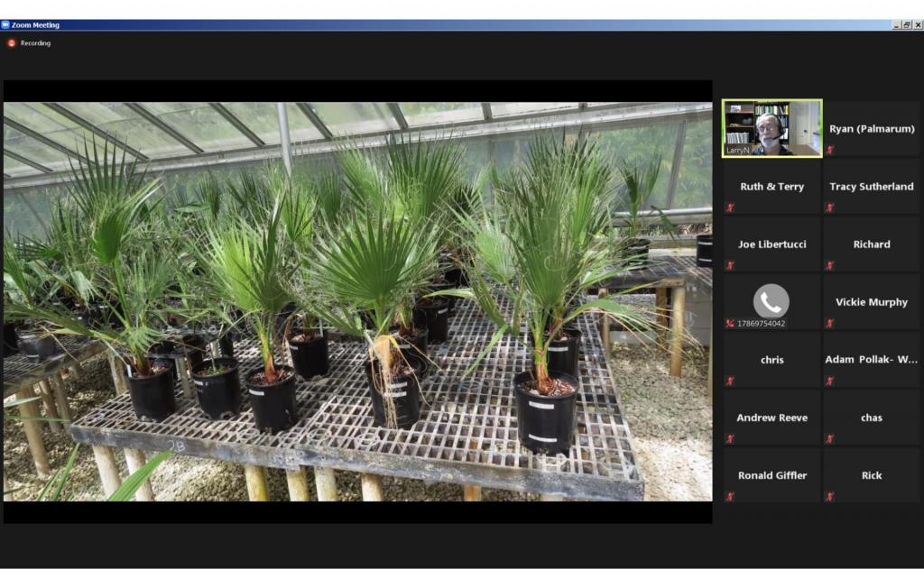This screenshot has height=588, width=924.
Task: Click muted mic icon on Rick tile
Action: tap(830, 496)
